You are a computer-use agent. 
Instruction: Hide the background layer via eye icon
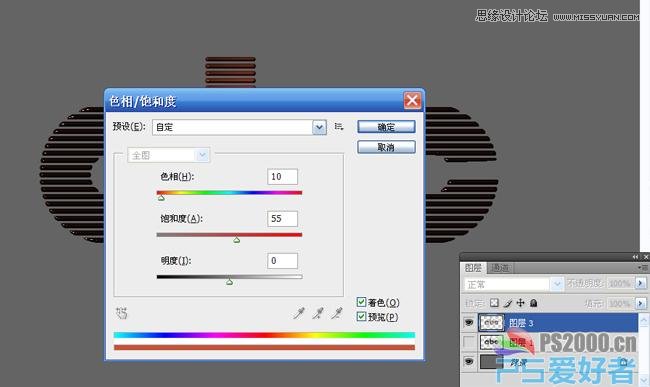pos(469,362)
